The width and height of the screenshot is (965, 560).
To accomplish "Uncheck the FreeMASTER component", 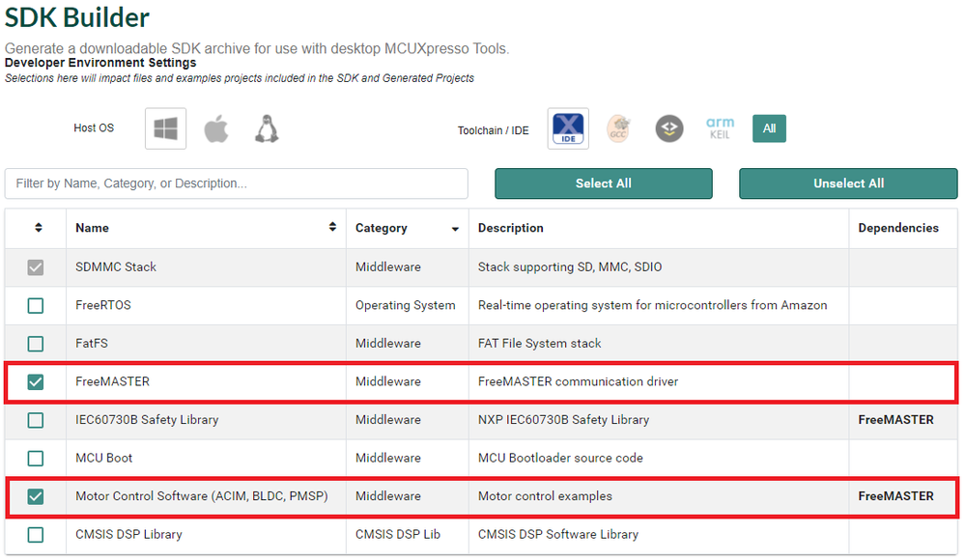I will coord(36,381).
